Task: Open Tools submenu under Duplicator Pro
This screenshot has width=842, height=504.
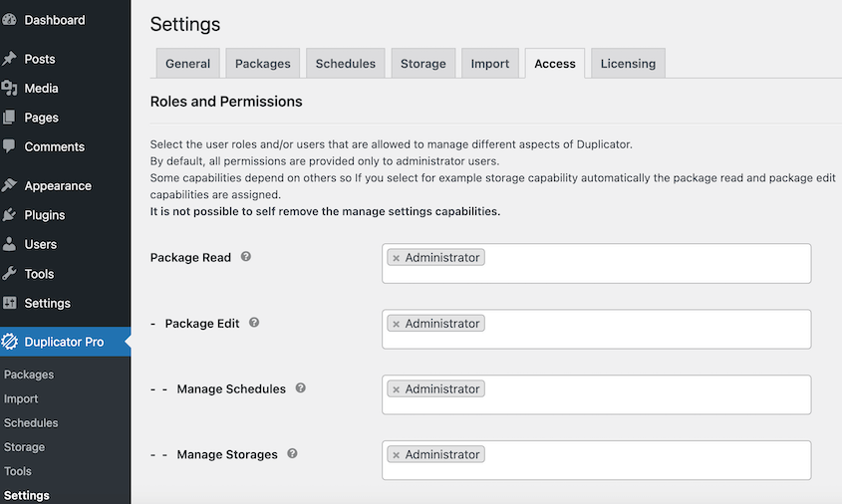Action: 18,471
